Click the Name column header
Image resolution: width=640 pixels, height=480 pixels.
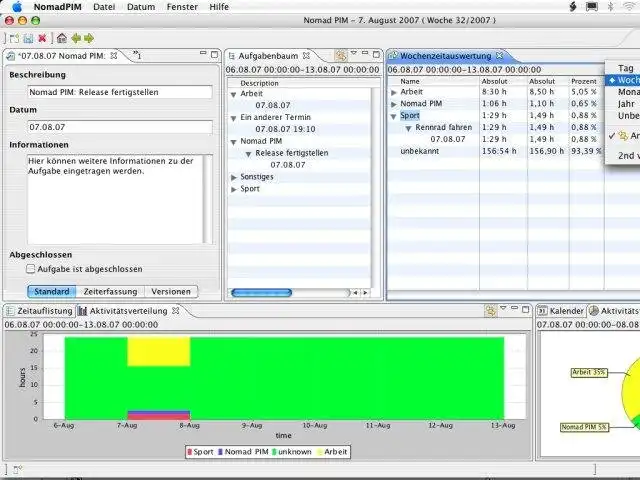pyautogui.click(x=410, y=81)
